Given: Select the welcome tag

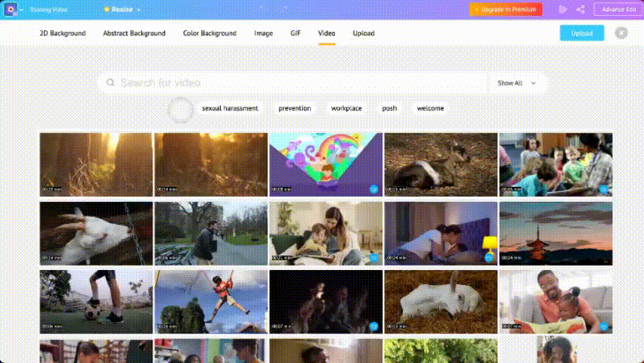Looking at the screenshot, I should pos(430,108).
